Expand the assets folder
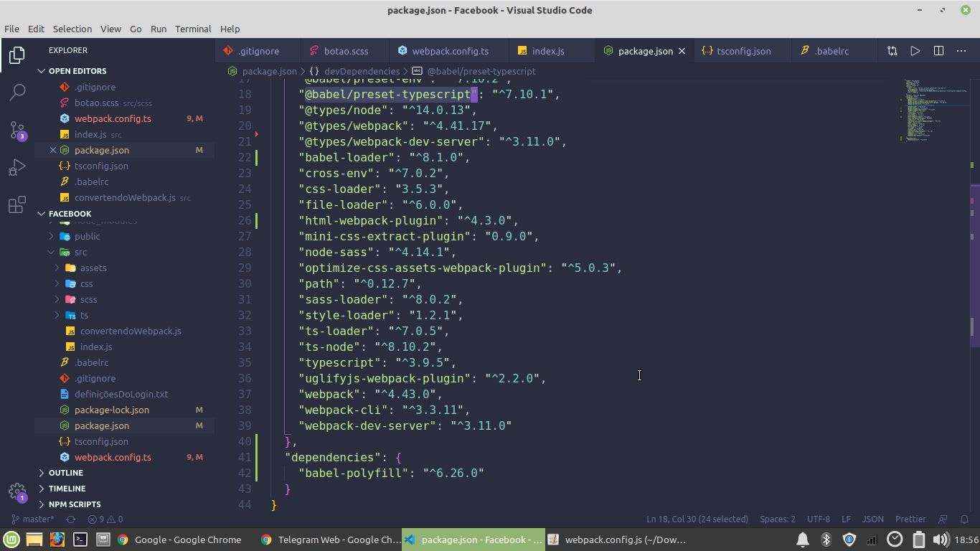The height and width of the screenshot is (551, 980). (124, 268)
